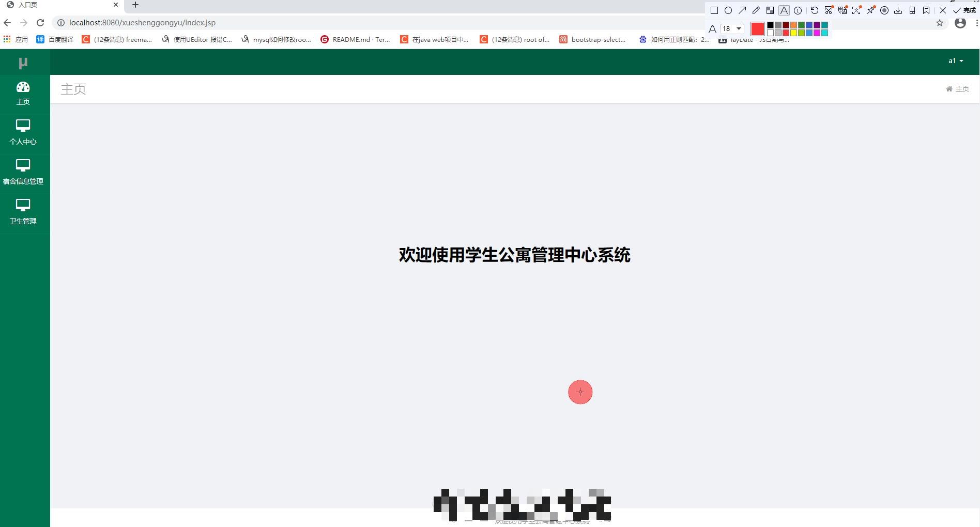Click the scissors screenshot tool icon
The width and height of the screenshot is (980, 527).
[x=829, y=10]
